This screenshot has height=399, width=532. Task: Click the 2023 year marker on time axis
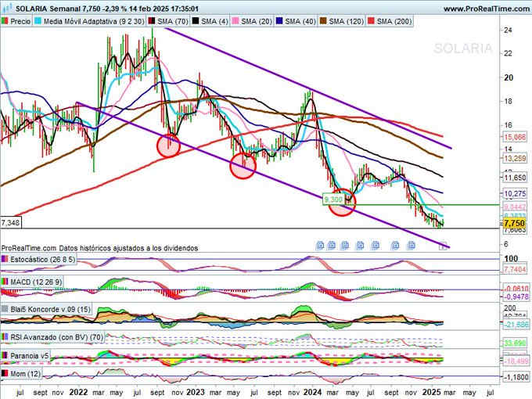(x=195, y=392)
